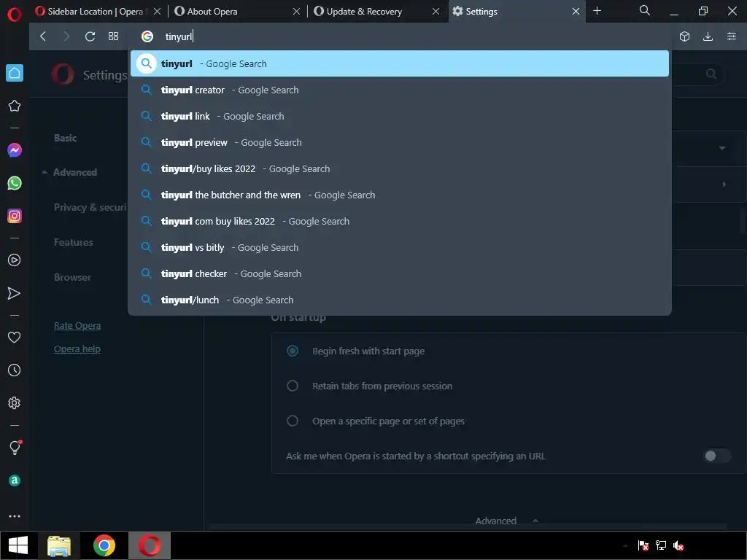Open Features settings section
Image resolution: width=747 pixels, height=560 pixels.
(74, 242)
